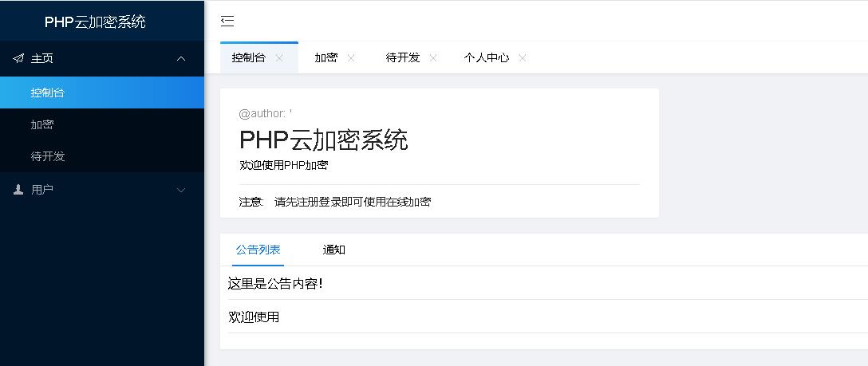
Task: Switch to the 加密 tab
Action: pos(325,57)
